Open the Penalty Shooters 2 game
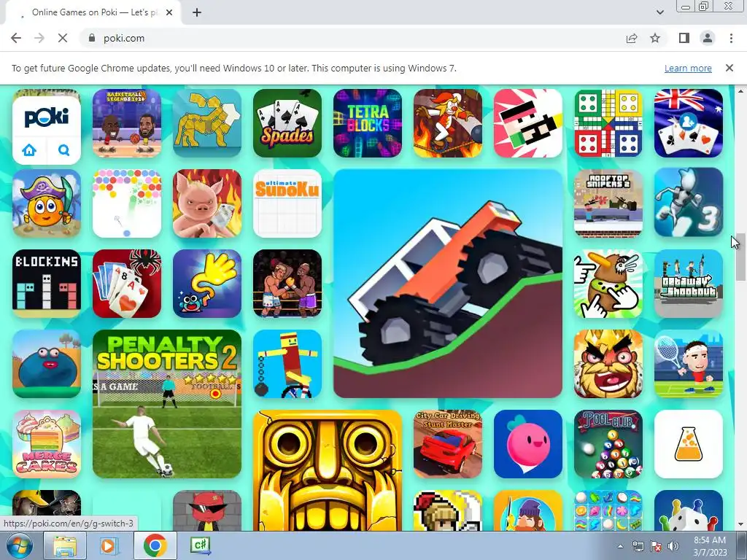This screenshot has height=560, width=747. coord(167,404)
